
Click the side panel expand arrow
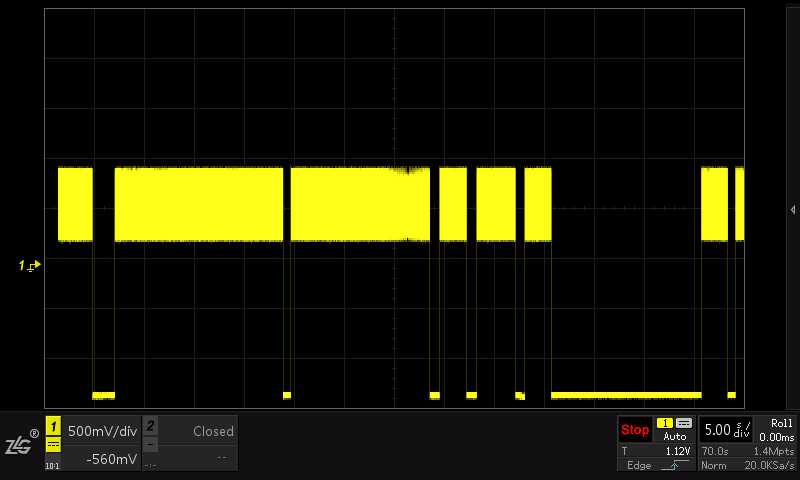click(x=792, y=210)
